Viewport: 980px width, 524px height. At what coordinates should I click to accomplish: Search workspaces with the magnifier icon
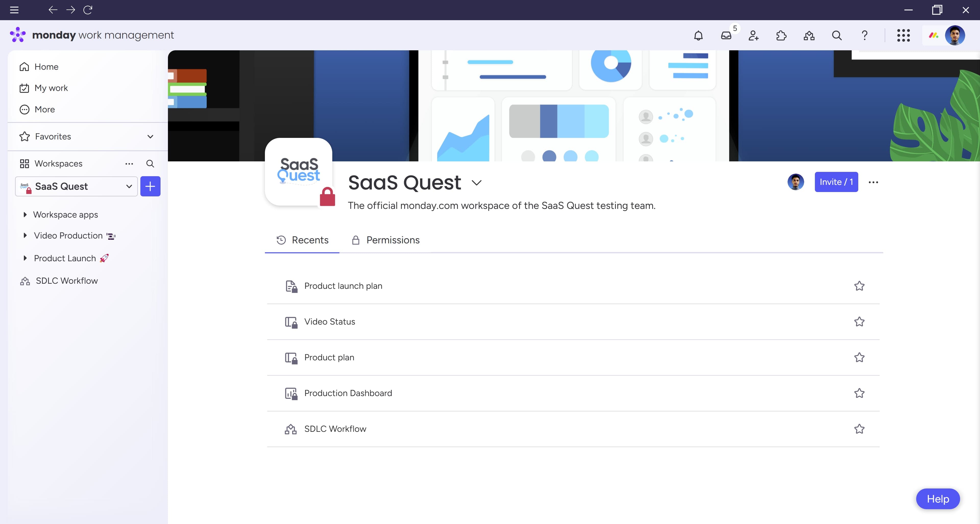(150, 164)
